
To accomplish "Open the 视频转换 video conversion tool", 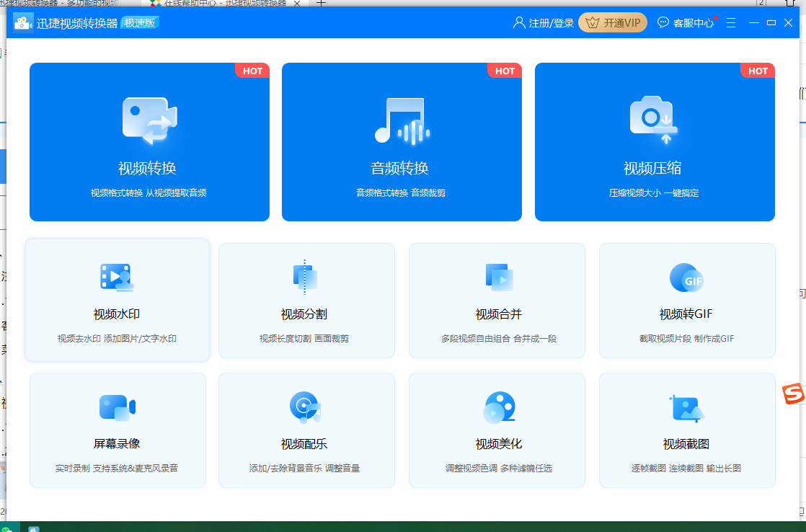I will click(x=149, y=142).
